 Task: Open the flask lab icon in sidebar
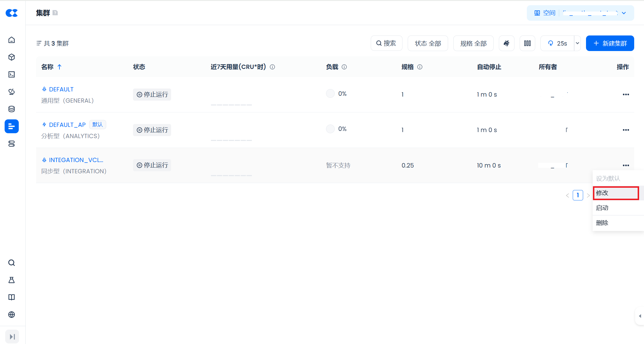click(x=12, y=280)
